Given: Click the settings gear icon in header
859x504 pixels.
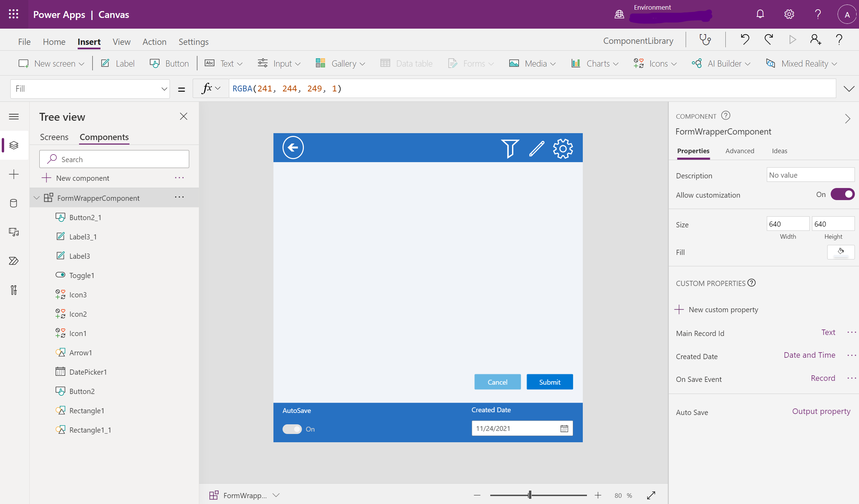Looking at the screenshot, I should (789, 14).
